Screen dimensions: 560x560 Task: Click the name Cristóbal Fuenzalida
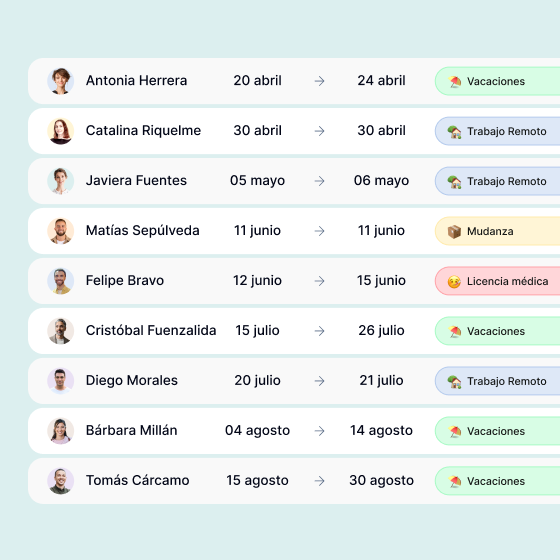151,331
